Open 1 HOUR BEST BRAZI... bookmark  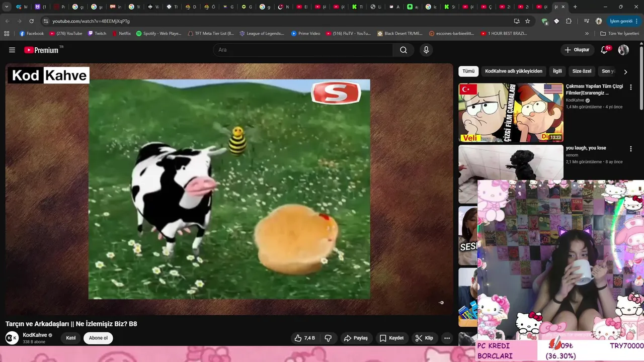click(x=504, y=34)
